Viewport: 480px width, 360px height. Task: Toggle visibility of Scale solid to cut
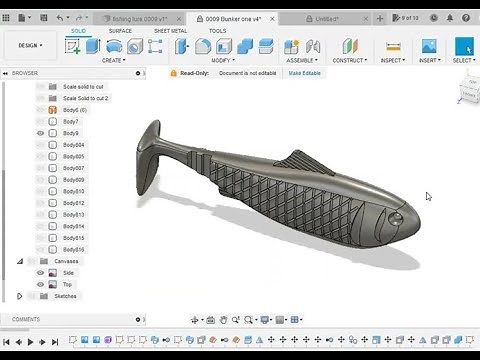tap(40, 87)
